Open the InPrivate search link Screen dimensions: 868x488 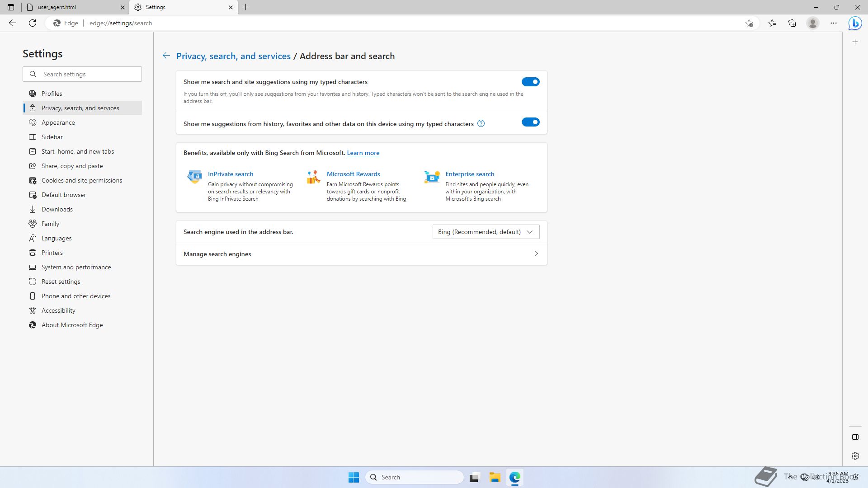(231, 174)
